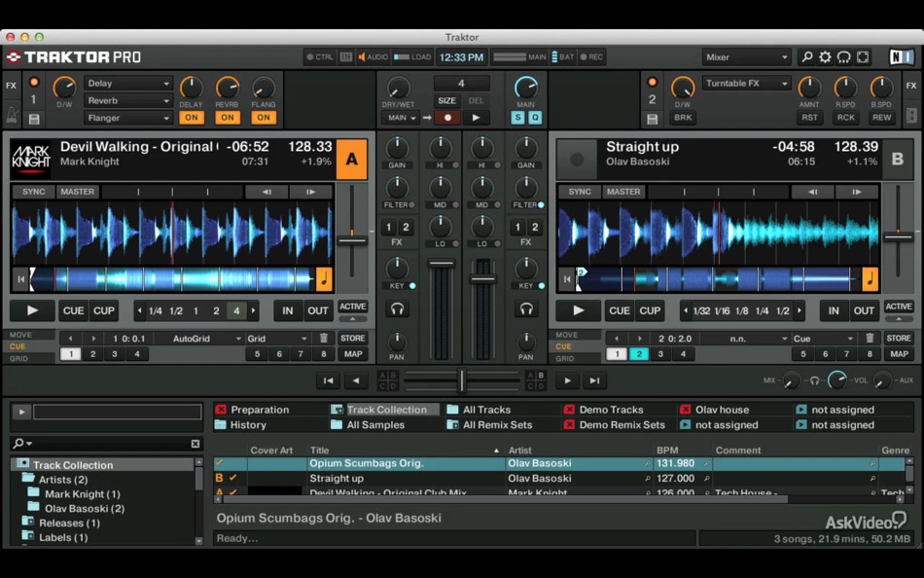Open the Turntable FX effect dropdown
This screenshot has width=924, height=578.
click(745, 84)
